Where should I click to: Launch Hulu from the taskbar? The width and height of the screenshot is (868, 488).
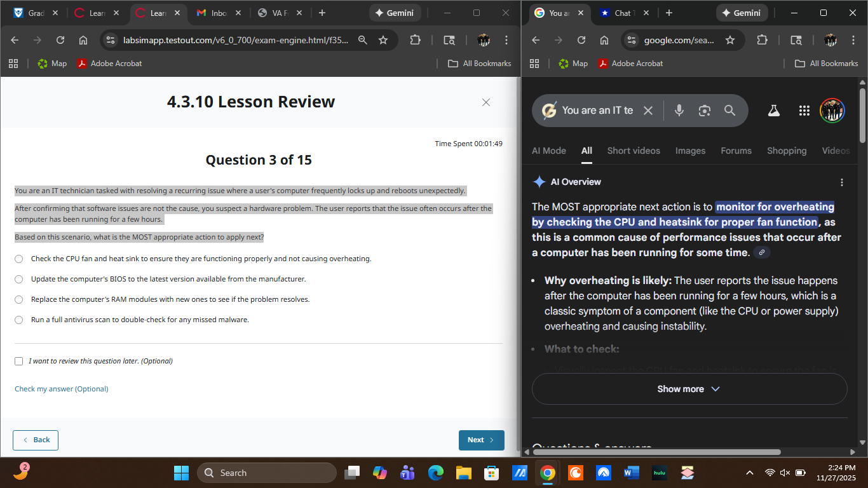point(659,473)
